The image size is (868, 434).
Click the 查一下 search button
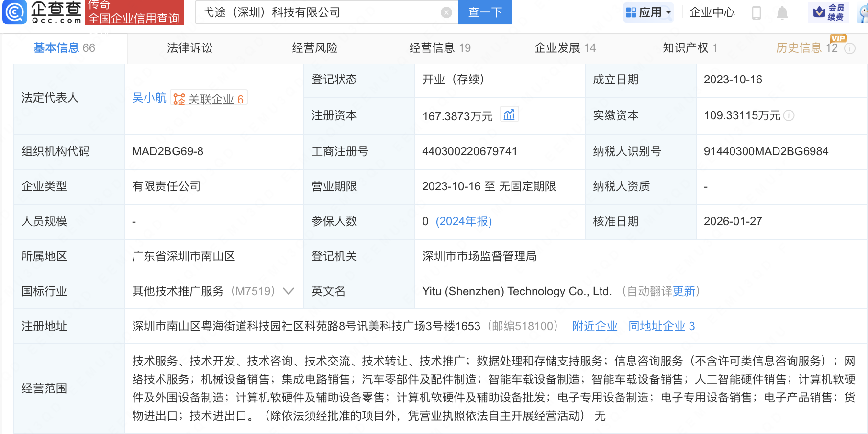(x=485, y=12)
